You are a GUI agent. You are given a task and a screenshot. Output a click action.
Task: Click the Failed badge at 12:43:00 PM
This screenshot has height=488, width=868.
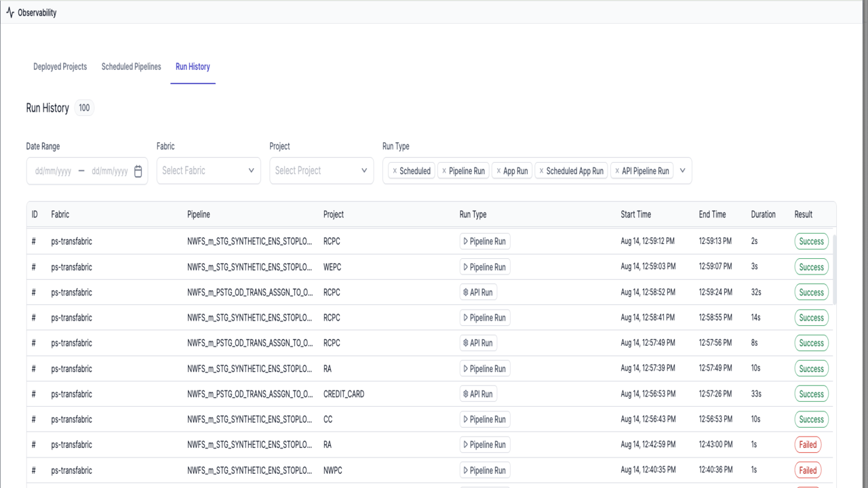click(808, 445)
